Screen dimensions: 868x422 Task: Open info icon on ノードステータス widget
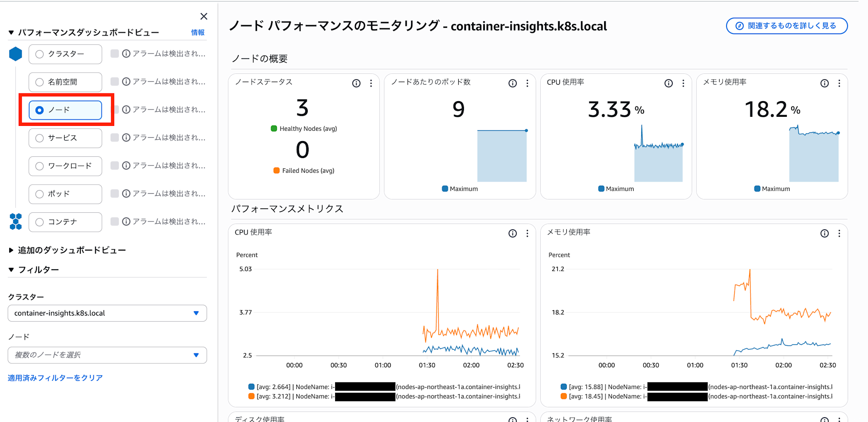click(x=356, y=83)
